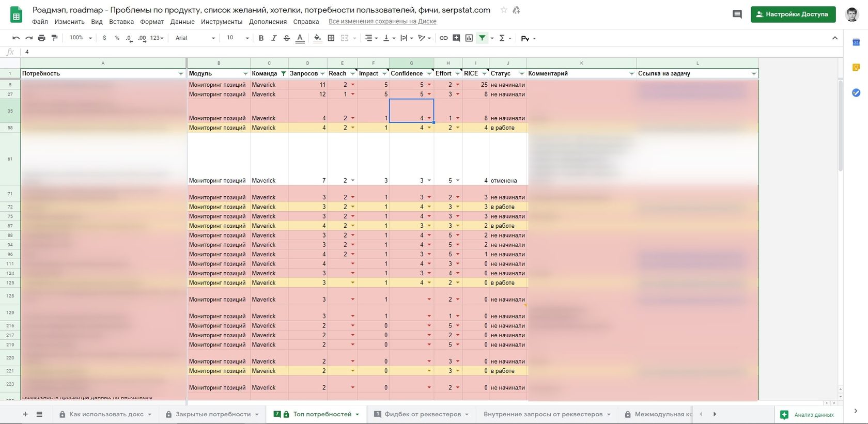Star the document
868x424 pixels.
coord(504,10)
